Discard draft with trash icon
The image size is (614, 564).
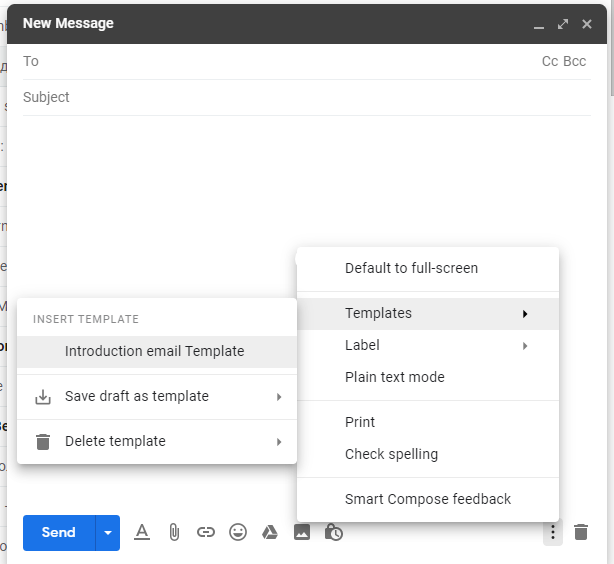coord(581,532)
